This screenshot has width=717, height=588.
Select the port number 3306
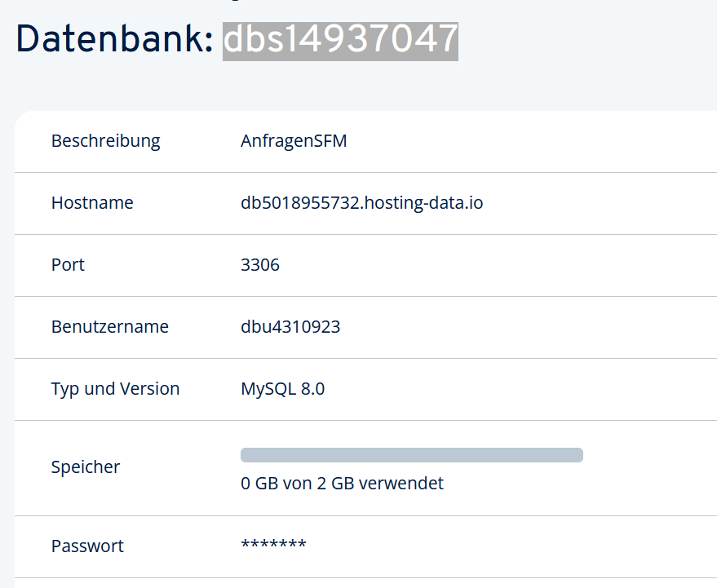[x=260, y=265]
